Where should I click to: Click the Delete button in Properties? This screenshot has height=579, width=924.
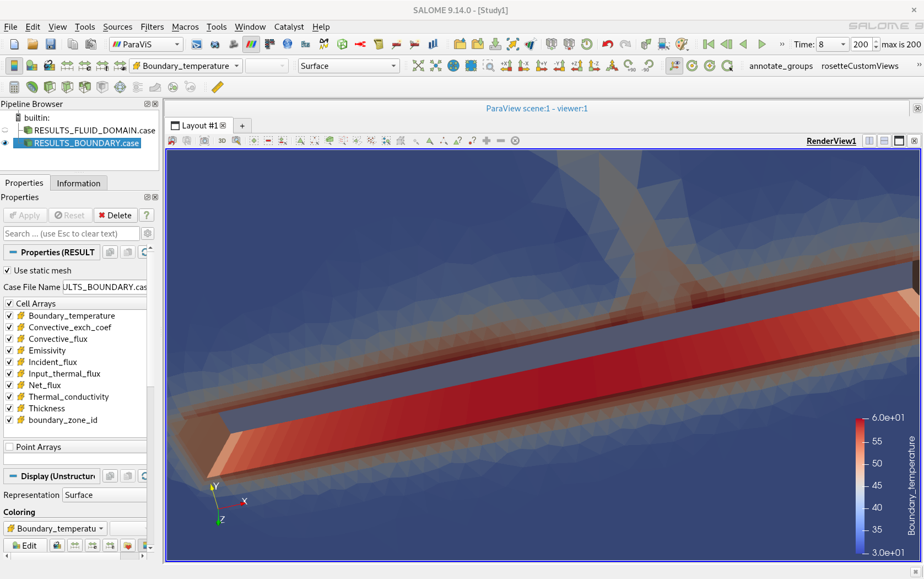point(115,216)
